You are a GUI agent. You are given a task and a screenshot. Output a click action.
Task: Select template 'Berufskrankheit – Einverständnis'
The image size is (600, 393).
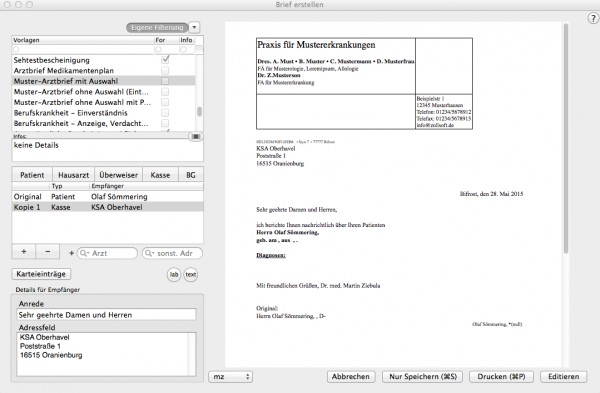(70, 113)
